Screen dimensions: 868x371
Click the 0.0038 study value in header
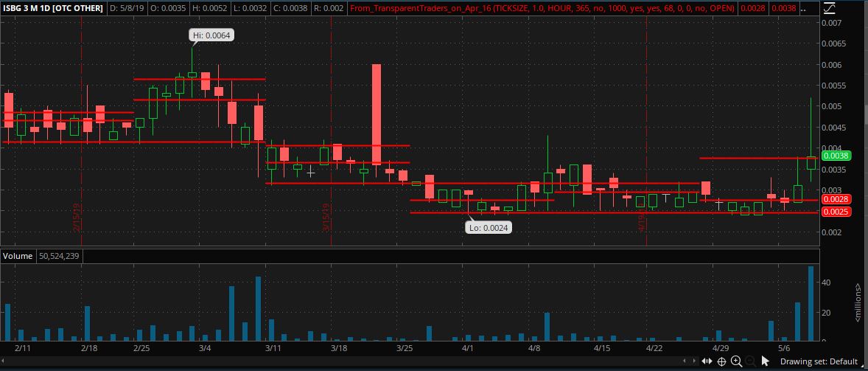[783, 8]
